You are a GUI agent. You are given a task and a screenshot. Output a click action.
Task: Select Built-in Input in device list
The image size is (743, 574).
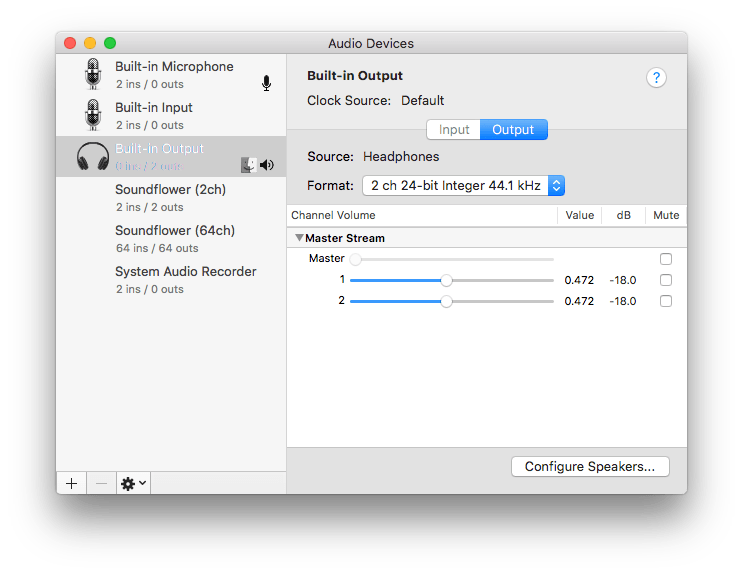(171, 116)
